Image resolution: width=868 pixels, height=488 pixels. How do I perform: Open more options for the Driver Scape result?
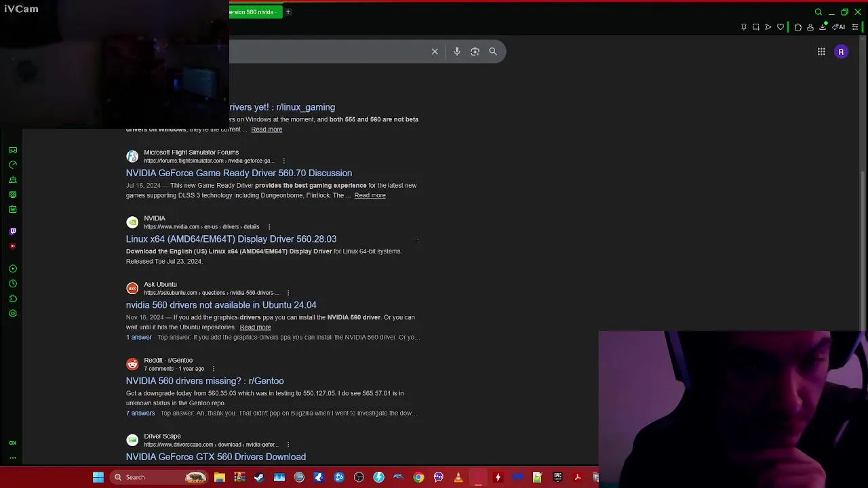288,445
